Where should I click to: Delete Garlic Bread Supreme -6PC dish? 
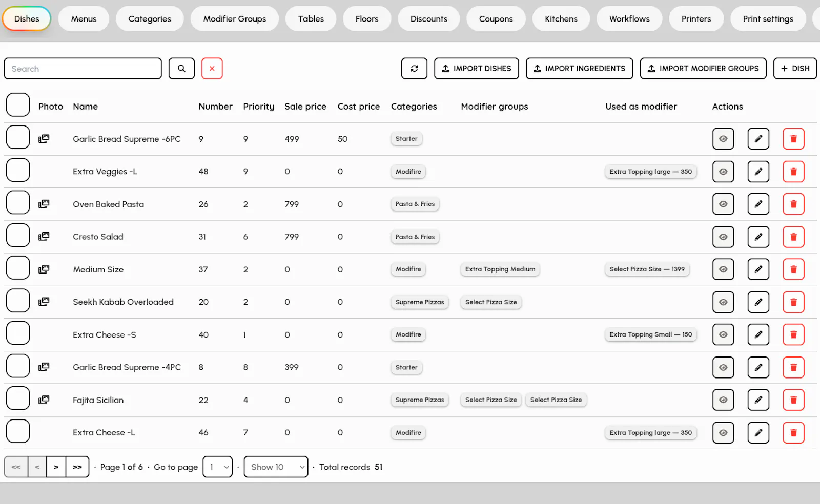(793, 139)
